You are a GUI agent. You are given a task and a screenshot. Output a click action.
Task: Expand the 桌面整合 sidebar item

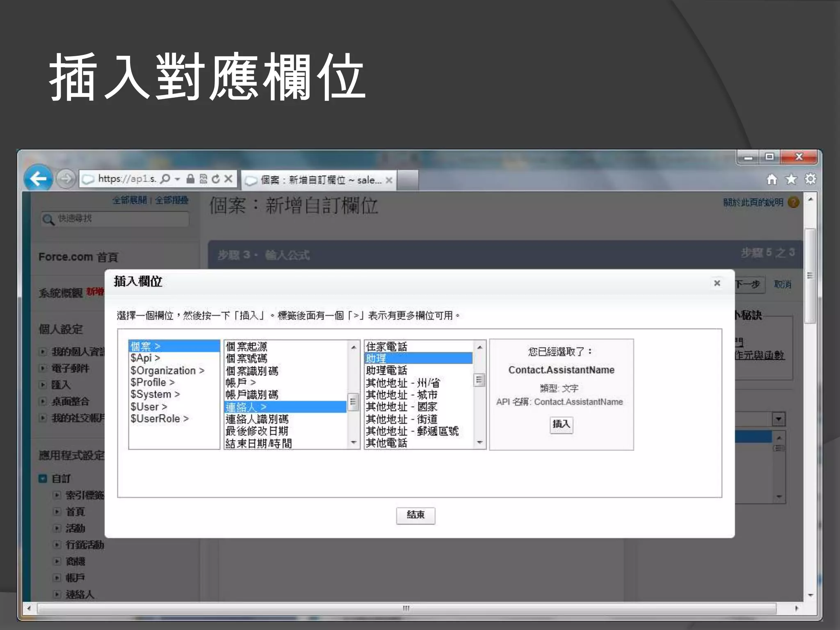[x=42, y=401]
